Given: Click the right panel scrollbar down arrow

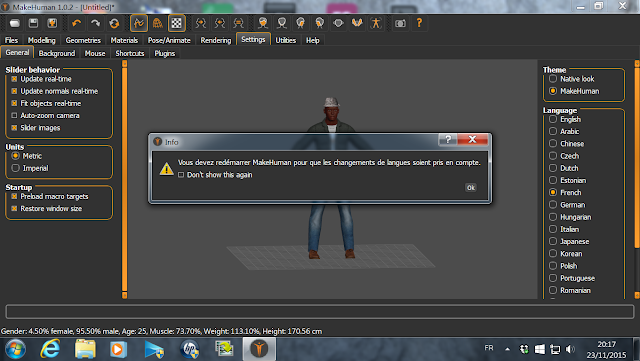Looking at the screenshot, I should coord(637,295).
